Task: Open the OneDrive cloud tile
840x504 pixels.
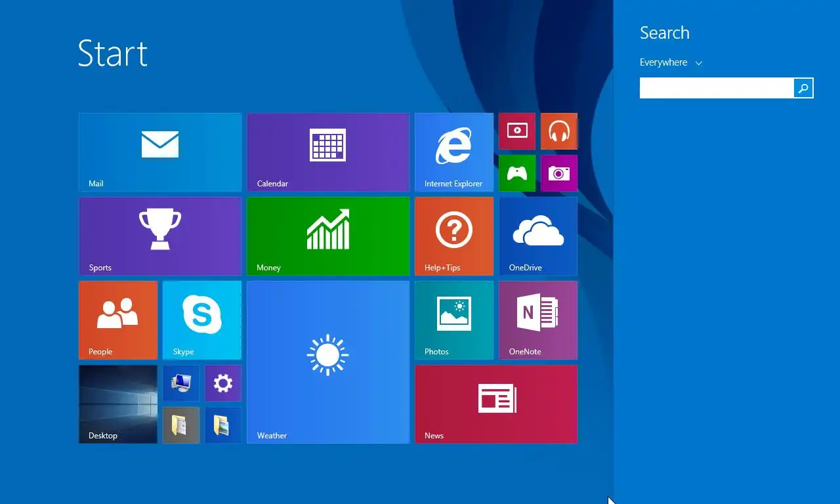Action: coord(538,236)
